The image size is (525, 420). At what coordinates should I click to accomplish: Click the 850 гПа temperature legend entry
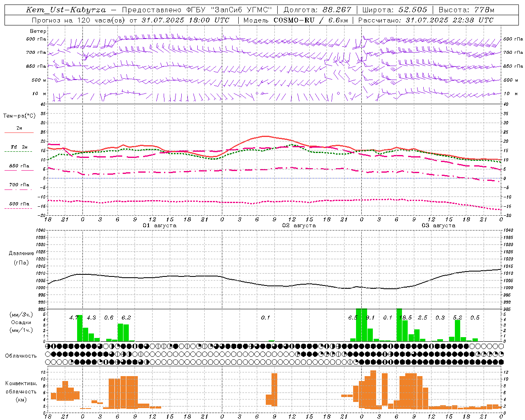click(19, 166)
